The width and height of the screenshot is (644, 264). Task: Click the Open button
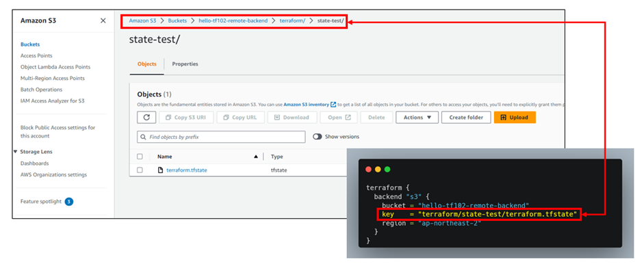(x=339, y=118)
